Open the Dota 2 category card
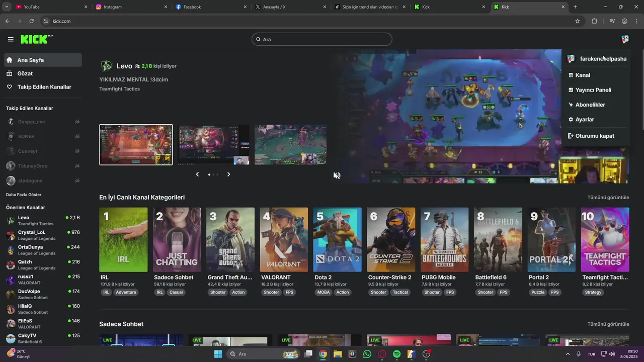Image resolution: width=644 pixels, height=362 pixels. click(337, 240)
